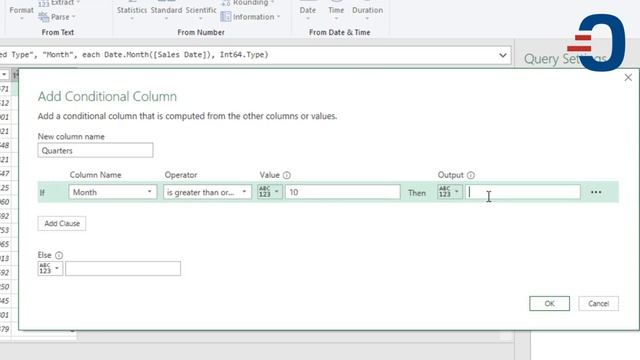Change the Value type ABC123 selector
Image resolution: width=640 pixels, height=360 pixels.
coord(269,192)
